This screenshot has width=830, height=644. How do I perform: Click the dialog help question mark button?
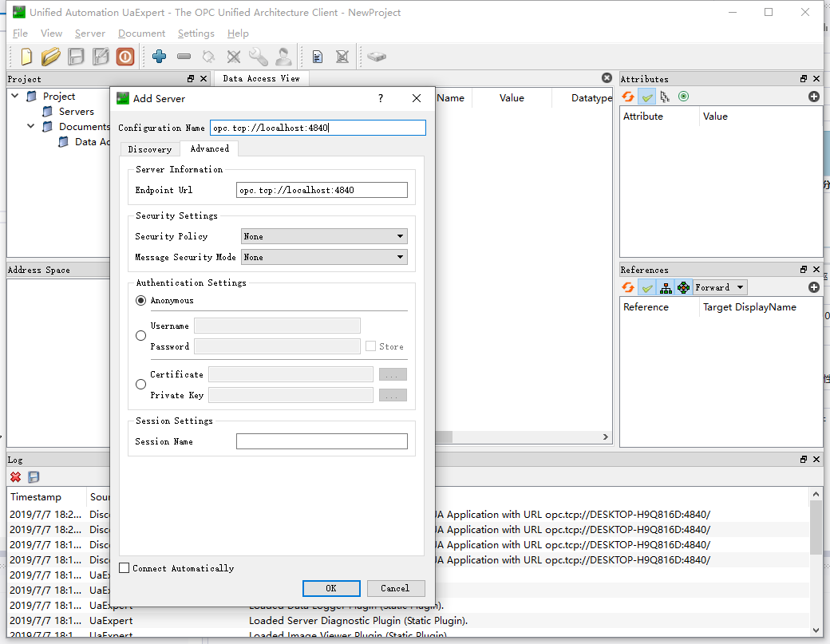tap(381, 98)
